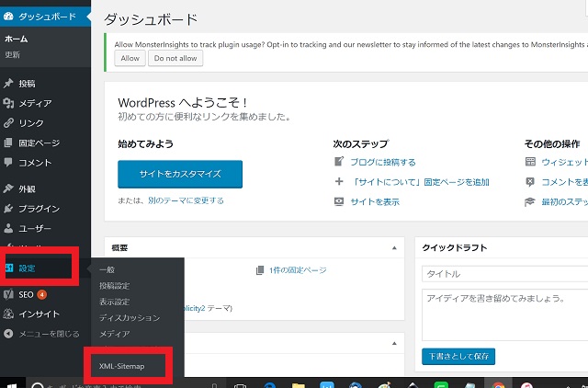This screenshot has width=588, height=388.
Task: Open the ウィジェット management link
Action: pyautogui.click(x=564, y=162)
